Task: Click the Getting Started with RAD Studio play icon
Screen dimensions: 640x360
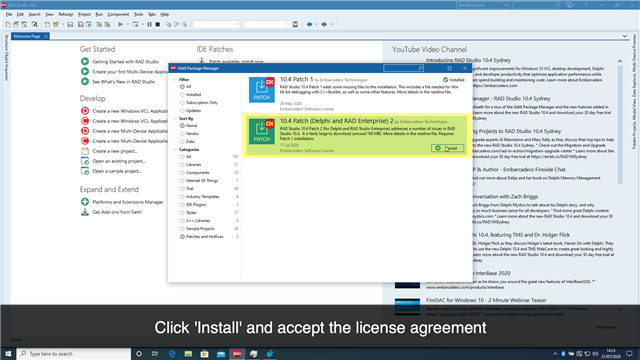Action: click(x=85, y=61)
